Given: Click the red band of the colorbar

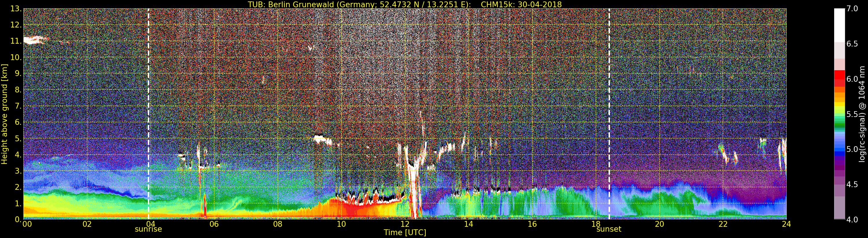Looking at the screenshot, I should 839,78.
